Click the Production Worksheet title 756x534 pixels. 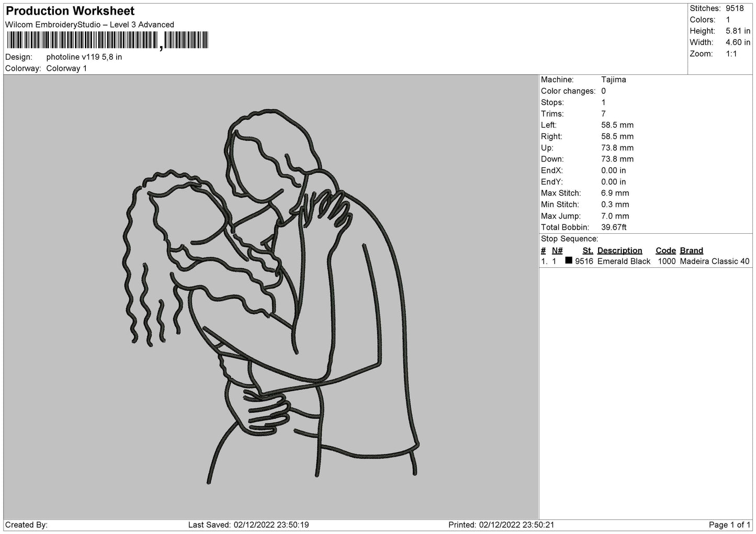tap(70, 11)
